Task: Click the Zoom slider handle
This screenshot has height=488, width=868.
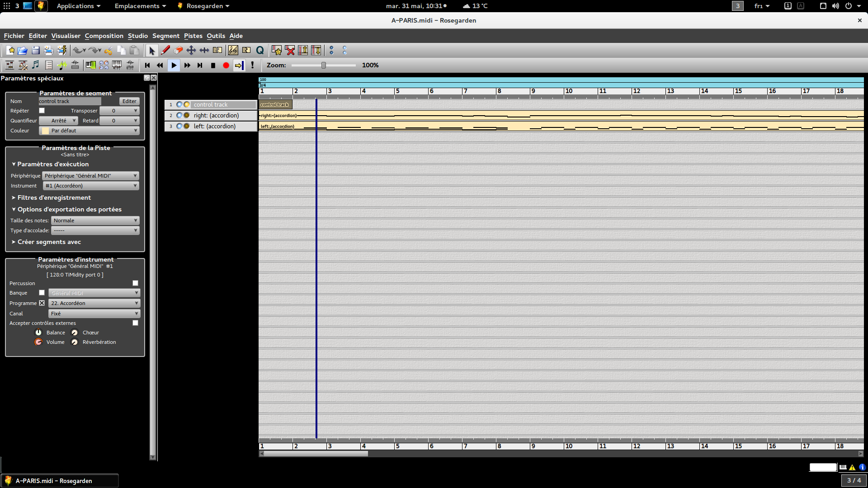Action: click(x=324, y=65)
